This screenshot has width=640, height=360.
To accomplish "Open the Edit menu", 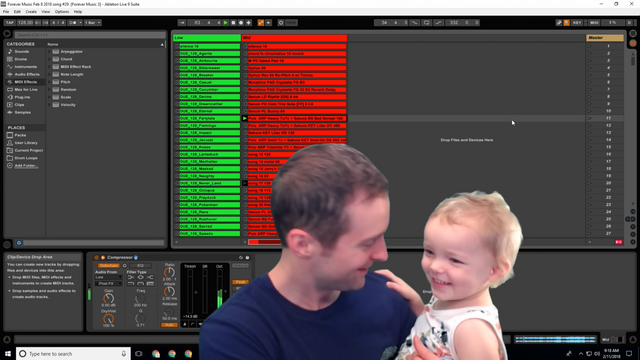I will tap(17, 12).
